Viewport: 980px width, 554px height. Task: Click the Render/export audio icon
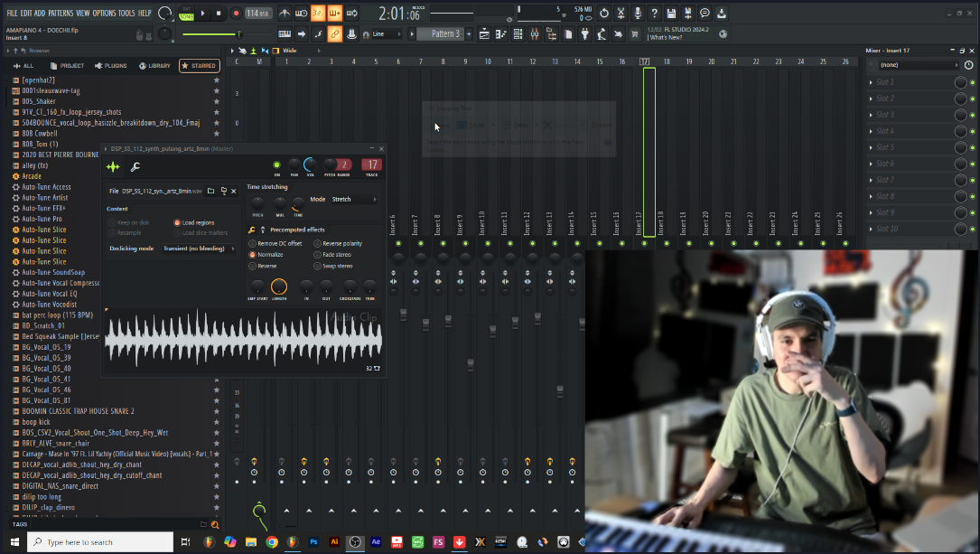688,14
